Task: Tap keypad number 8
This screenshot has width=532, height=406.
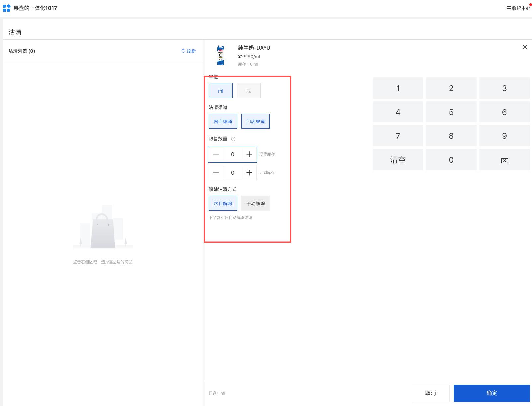Action: coord(451,136)
